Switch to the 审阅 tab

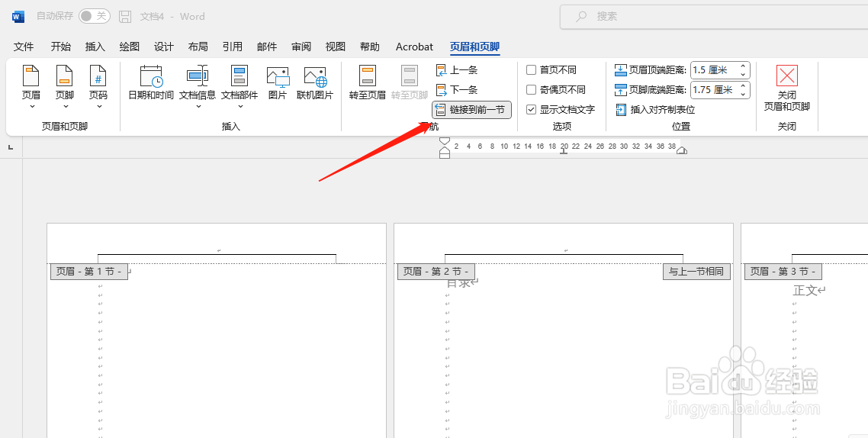click(301, 47)
